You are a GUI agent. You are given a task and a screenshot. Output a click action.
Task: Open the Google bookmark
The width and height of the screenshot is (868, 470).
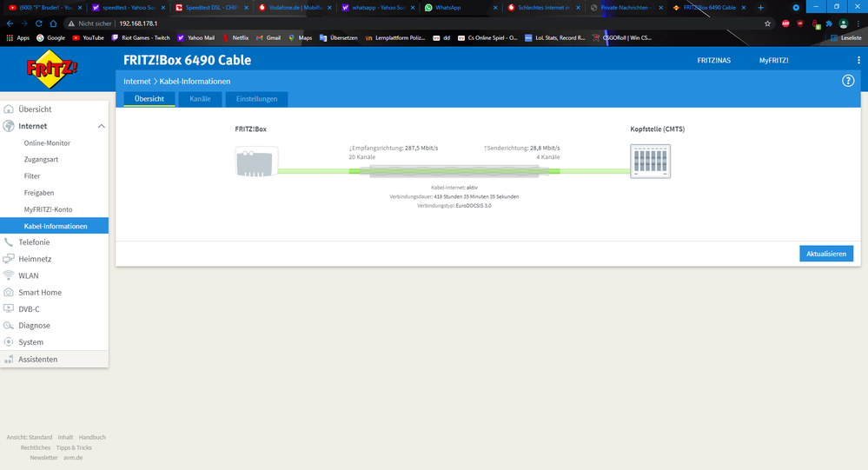coord(50,37)
